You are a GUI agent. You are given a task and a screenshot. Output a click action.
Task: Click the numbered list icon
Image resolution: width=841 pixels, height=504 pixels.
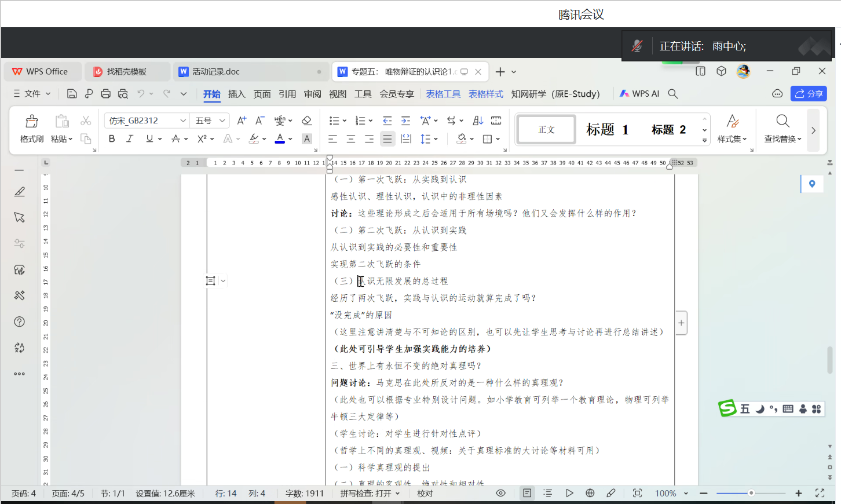(360, 120)
